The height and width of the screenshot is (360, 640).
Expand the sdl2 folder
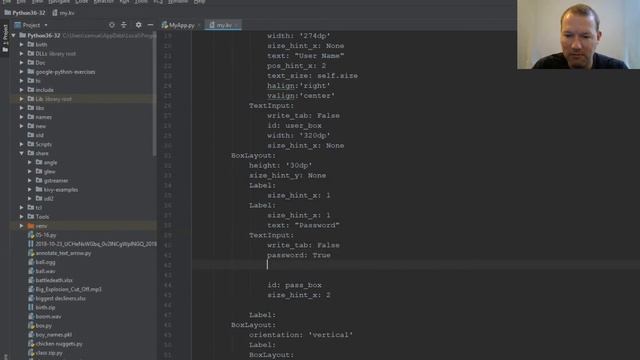[30, 198]
